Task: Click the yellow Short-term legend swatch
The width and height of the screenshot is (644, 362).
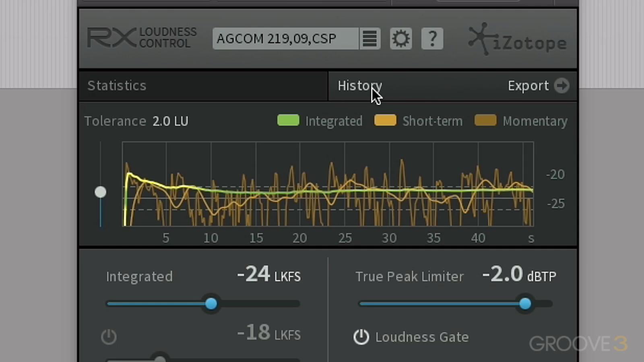Action: click(x=385, y=120)
